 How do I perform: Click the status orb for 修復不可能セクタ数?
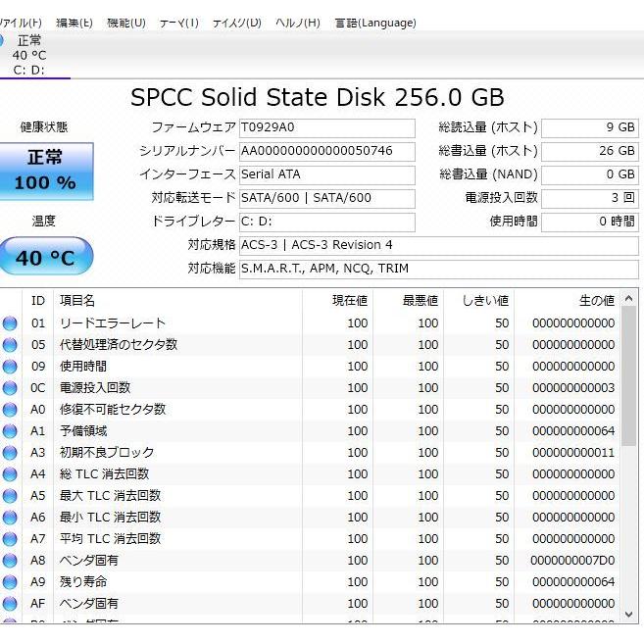pyautogui.click(x=10, y=410)
